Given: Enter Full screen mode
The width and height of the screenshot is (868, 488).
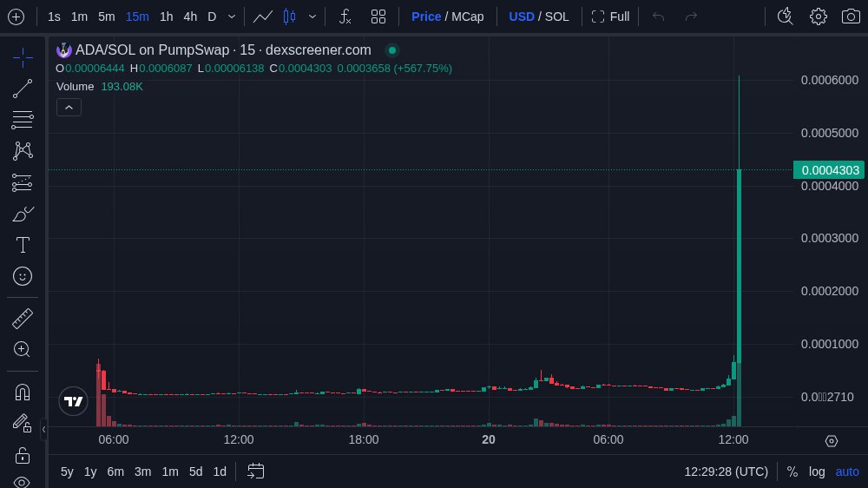Looking at the screenshot, I should pyautogui.click(x=610, y=16).
